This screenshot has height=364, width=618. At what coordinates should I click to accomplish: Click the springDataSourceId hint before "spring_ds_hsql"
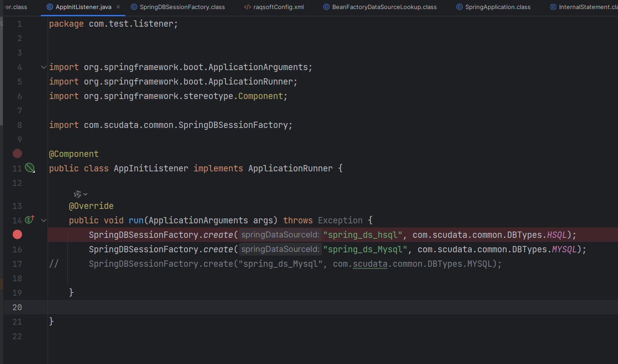point(280,235)
